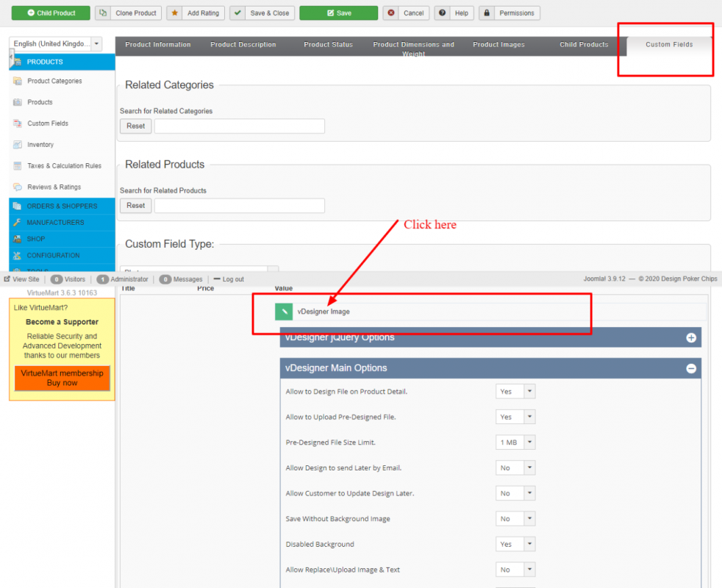The image size is (722, 588).
Task: Click the Related Categories search field
Action: pyautogui.click(x=240, y=126)
